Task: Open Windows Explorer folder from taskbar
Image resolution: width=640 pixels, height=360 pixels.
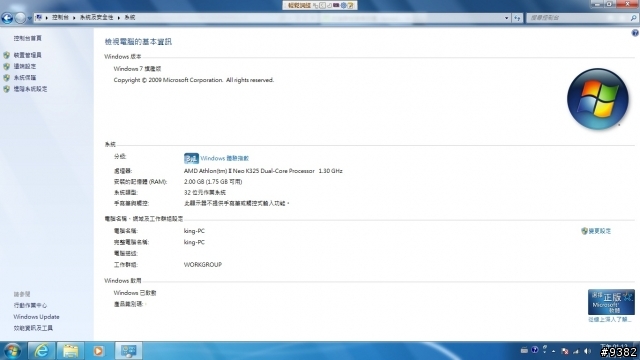Action: tap(70, 351)
